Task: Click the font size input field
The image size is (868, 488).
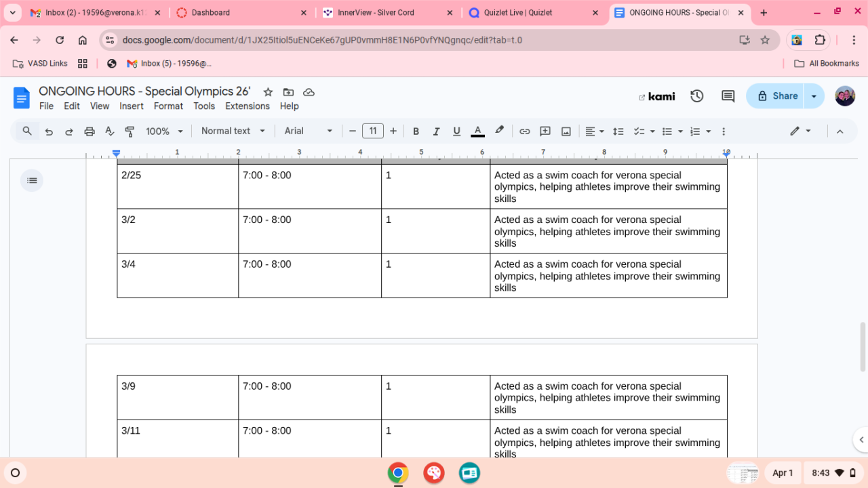Action: [372, 131]
